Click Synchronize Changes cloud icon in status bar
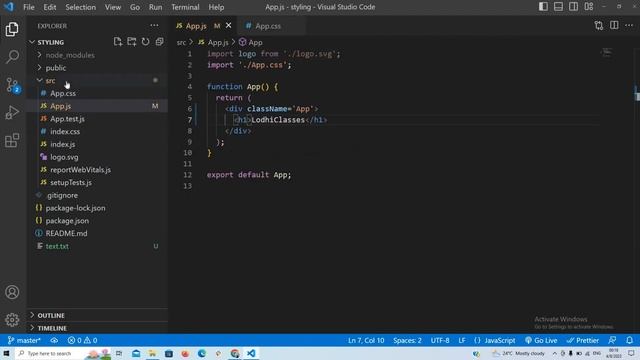 click(x=54, y=340)
